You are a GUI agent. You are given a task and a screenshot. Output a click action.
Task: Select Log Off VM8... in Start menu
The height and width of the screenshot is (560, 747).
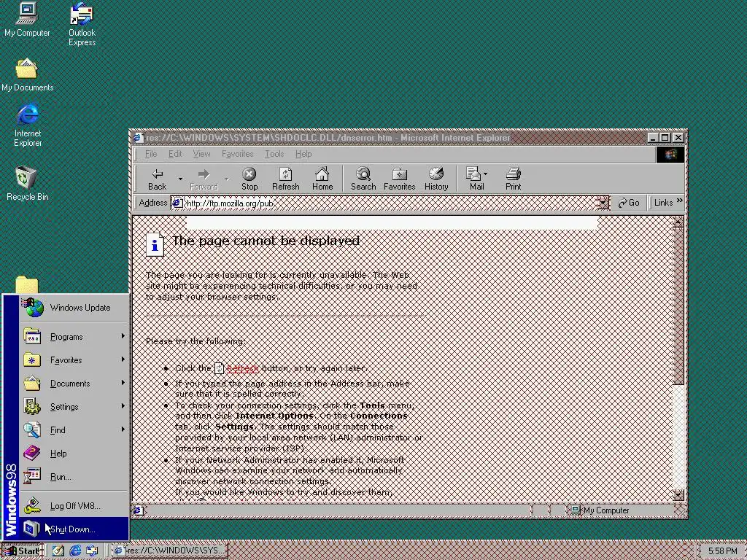click(74, 506)
